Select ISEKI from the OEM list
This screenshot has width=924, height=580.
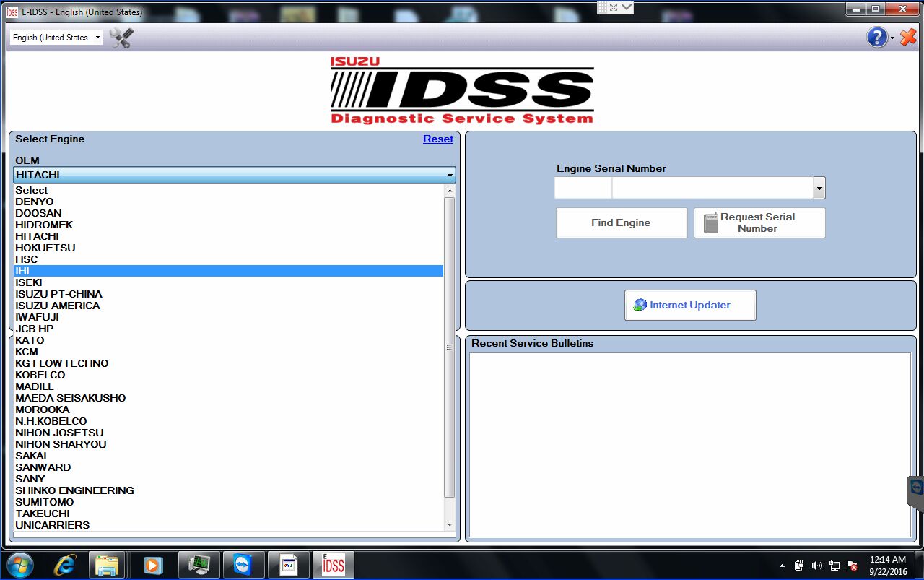228,282
